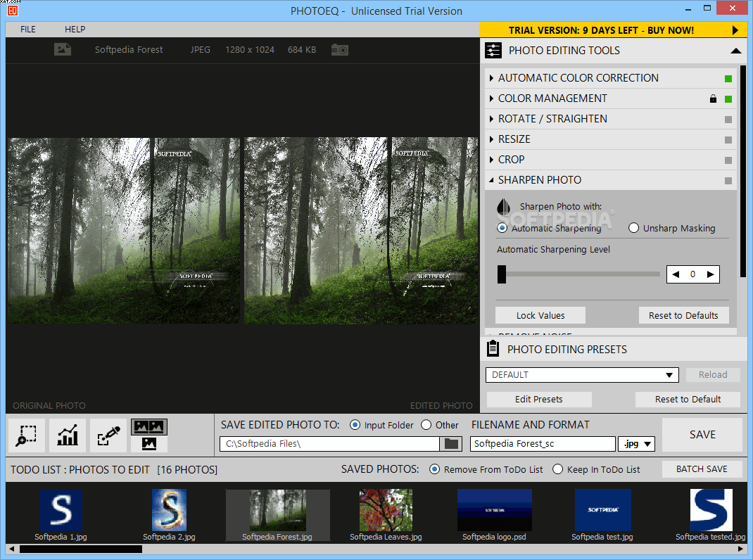Click Reset to Defaults in sharpen panel
This screenshot has height=560, width=753.
[683, 316]
